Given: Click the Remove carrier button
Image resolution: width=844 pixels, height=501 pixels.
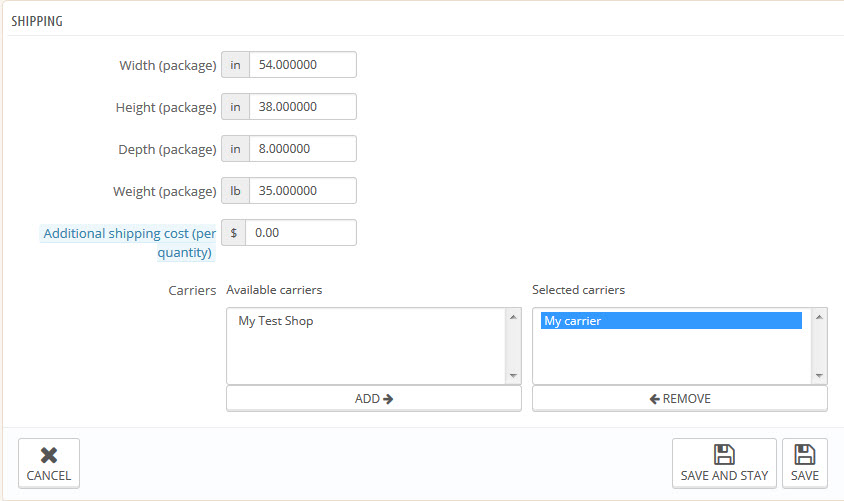Looking at the screenshot, I should coord(679,398).
